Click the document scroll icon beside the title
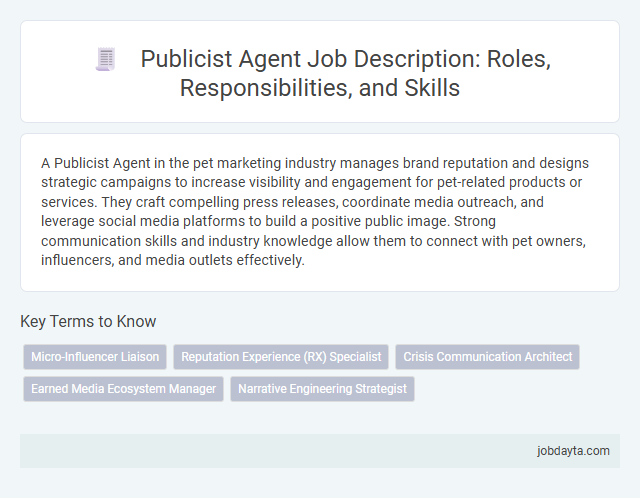This screenshot has height=498, width=640. click(x=106, y=59)
